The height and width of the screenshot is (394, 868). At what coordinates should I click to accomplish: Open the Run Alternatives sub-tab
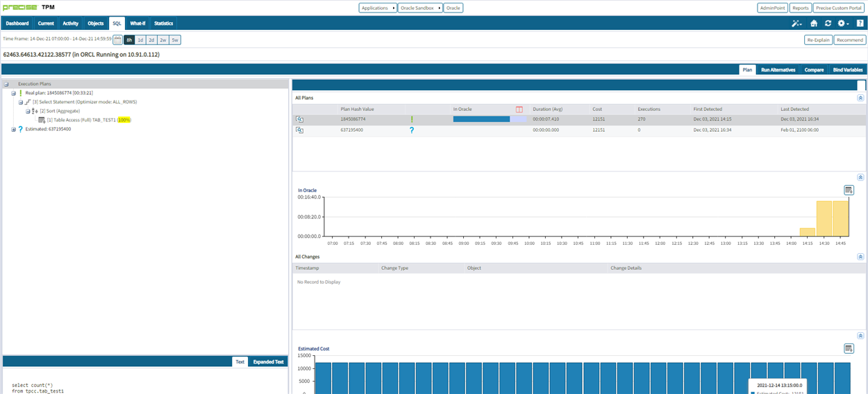click(778, 69)
